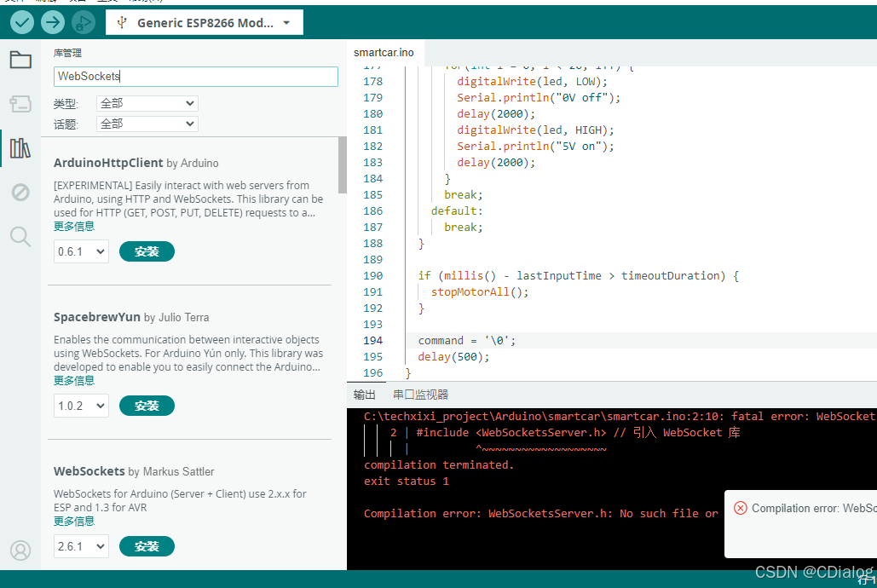The height and width of the screenshot is (588, 877).
Task: Switch to the 串口监视器 serial monitor tab
Action: click(421, 395)
